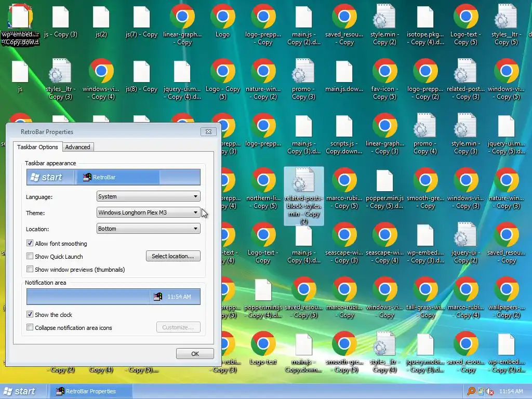The width and height of the screenshot is (532, 399).
Task: Select the 'js - Copy (3)' desktop file
Action: click(61, 17)
